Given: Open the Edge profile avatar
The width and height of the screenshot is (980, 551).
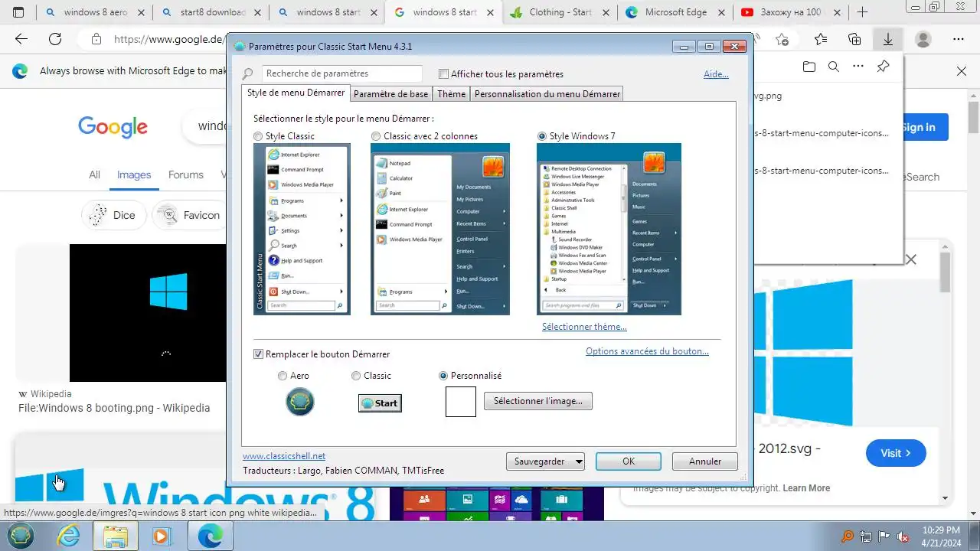Looking at the screenshot, I should (x=923, y=39).
